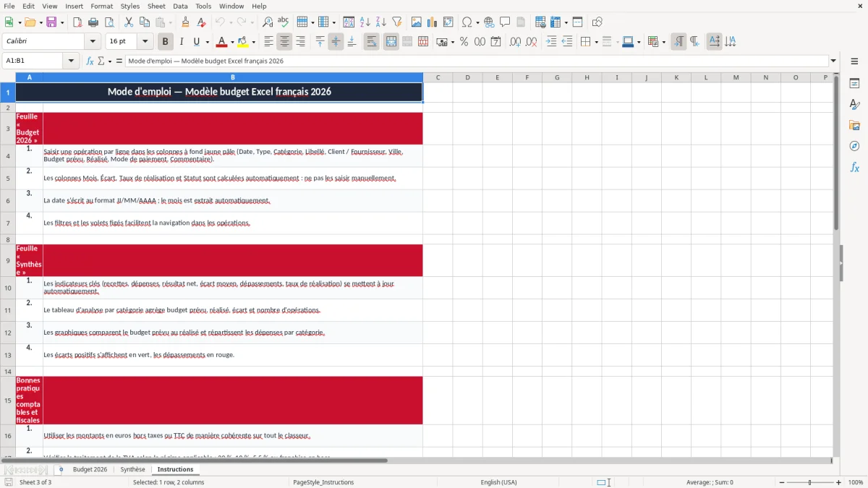Toggle Italic formatting
The width and height of the screenshot is (868, 488).
coord(182,42)
